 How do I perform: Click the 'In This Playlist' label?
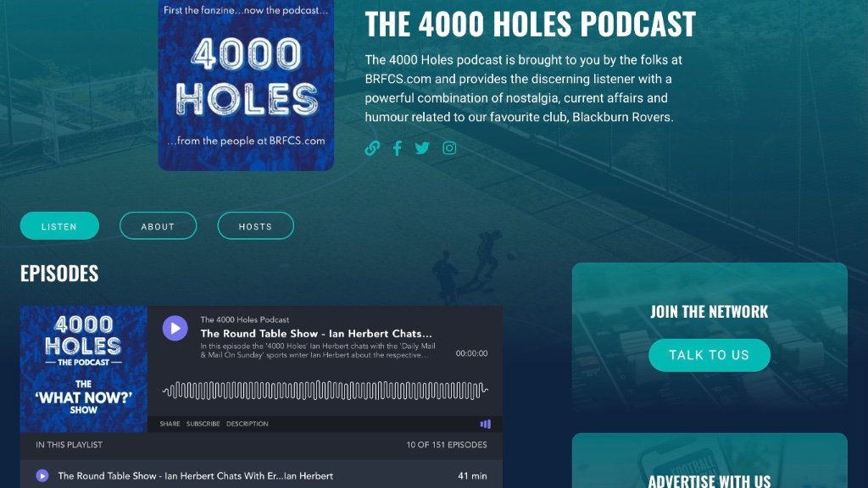coord(70,445)
